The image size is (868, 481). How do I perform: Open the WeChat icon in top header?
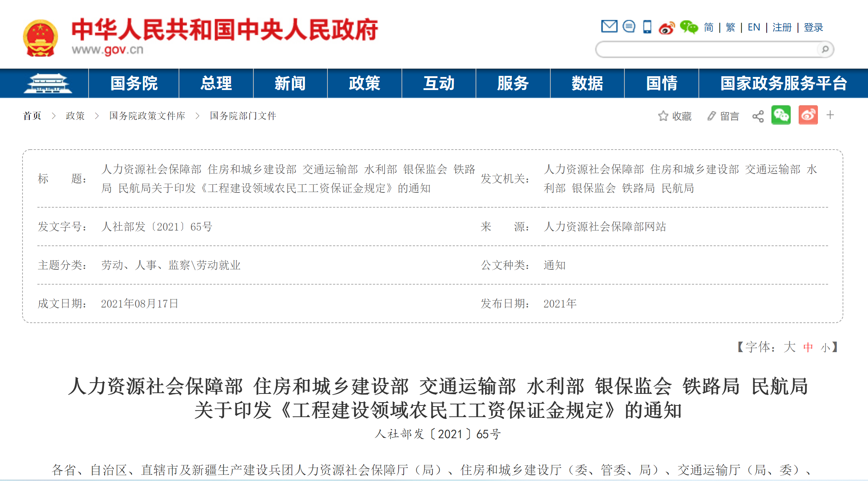click(689, 27)
